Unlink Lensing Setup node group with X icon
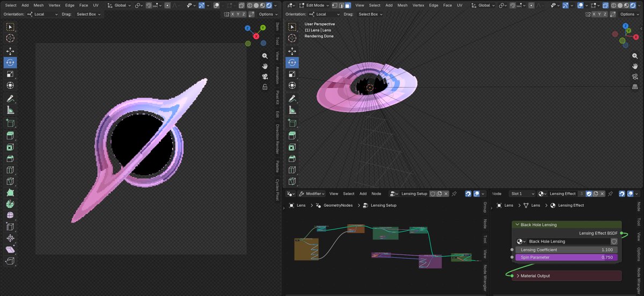 446,193
